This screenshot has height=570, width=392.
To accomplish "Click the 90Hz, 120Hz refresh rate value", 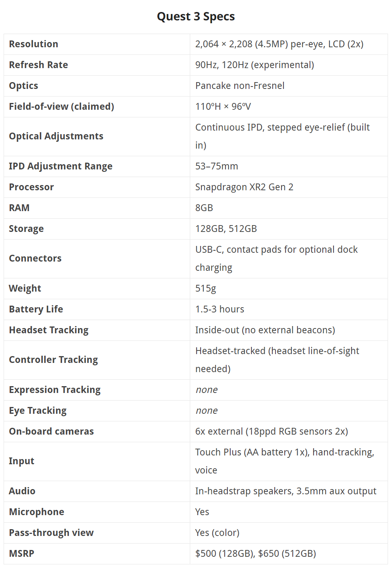I will point(255,65).
